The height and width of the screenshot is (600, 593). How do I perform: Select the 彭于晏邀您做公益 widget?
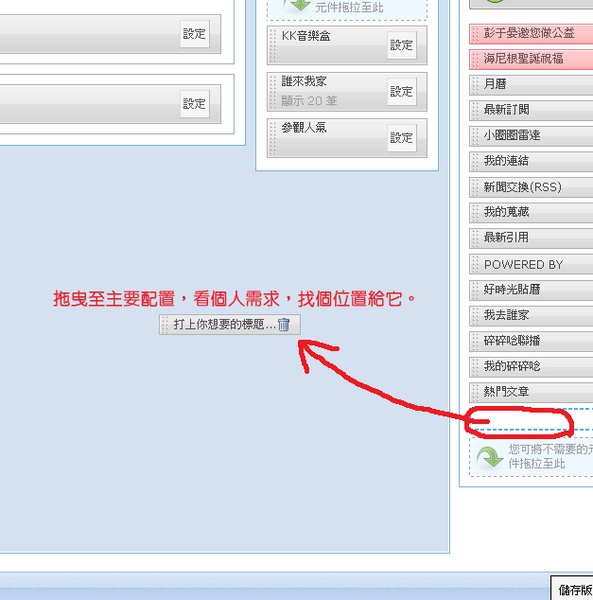(x=531, y=34)
